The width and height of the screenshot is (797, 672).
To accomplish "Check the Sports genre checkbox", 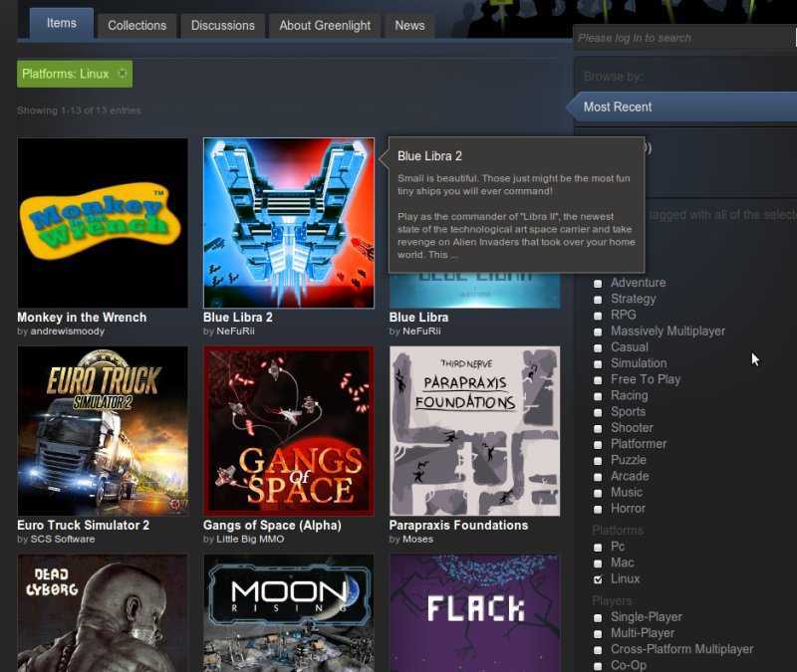I will 598,412.
